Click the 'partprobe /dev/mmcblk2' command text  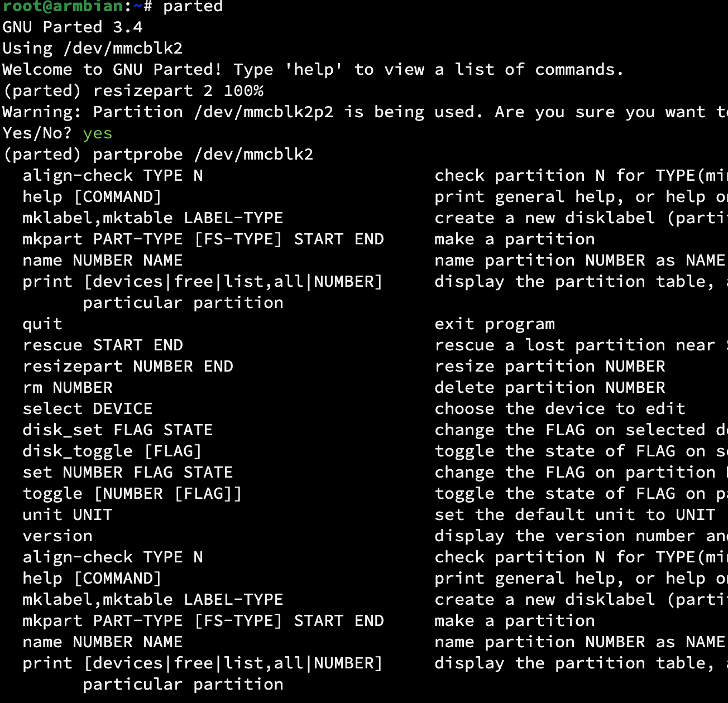tap(203, 155)
